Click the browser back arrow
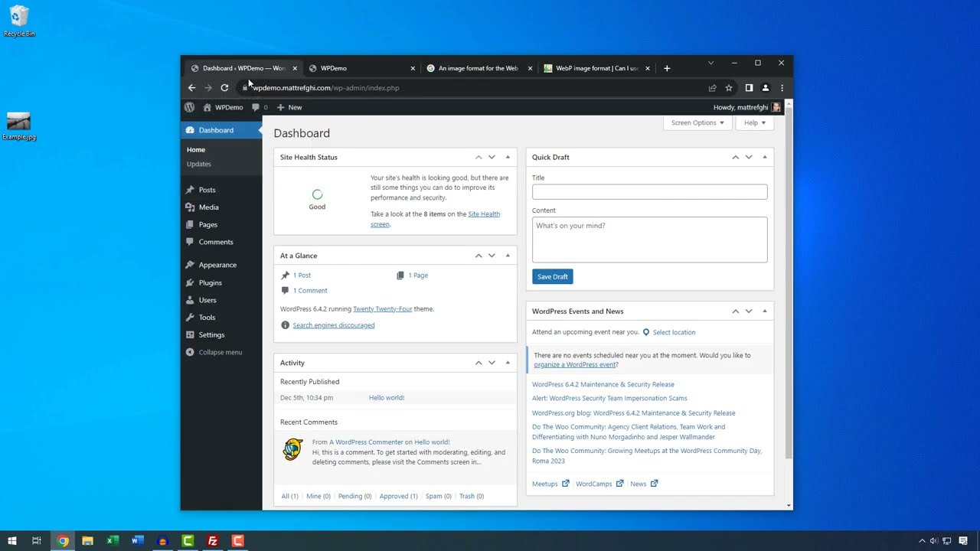 pyautogui.click(x=191, y=88)
